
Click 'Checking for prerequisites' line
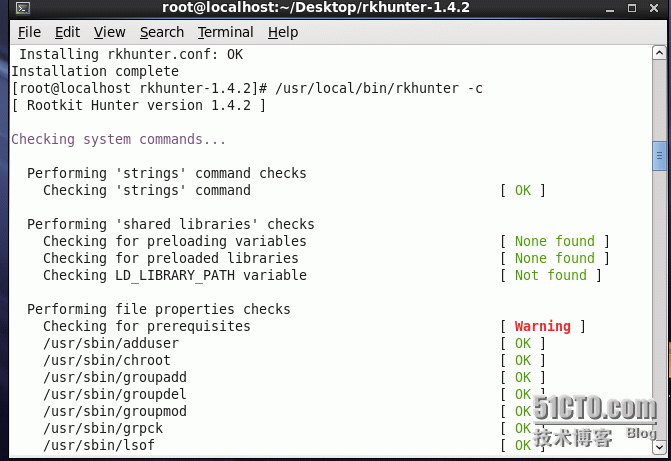coord(147,326)
